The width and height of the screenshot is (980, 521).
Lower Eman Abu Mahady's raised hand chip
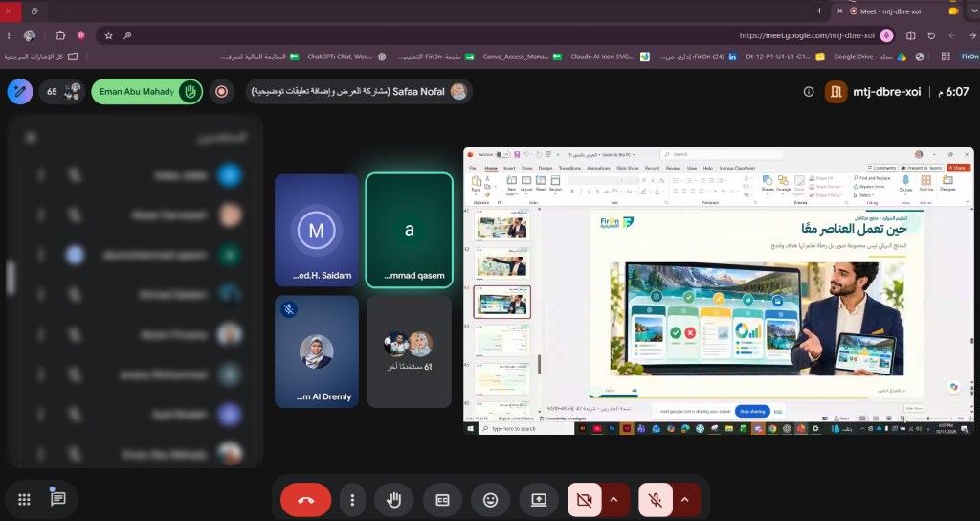click(146, 91)
